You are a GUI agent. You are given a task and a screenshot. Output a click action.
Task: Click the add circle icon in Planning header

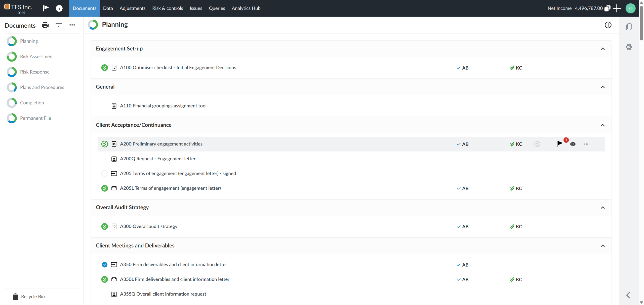[x=608, y=25]
